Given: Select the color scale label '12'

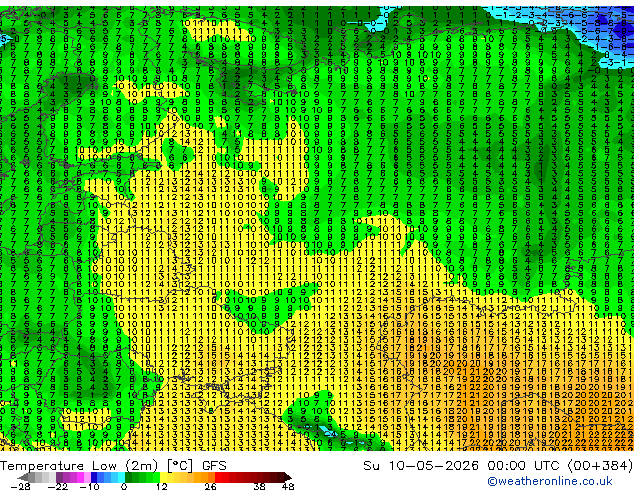Looking at the screenshot, I should tap(162, 486).
